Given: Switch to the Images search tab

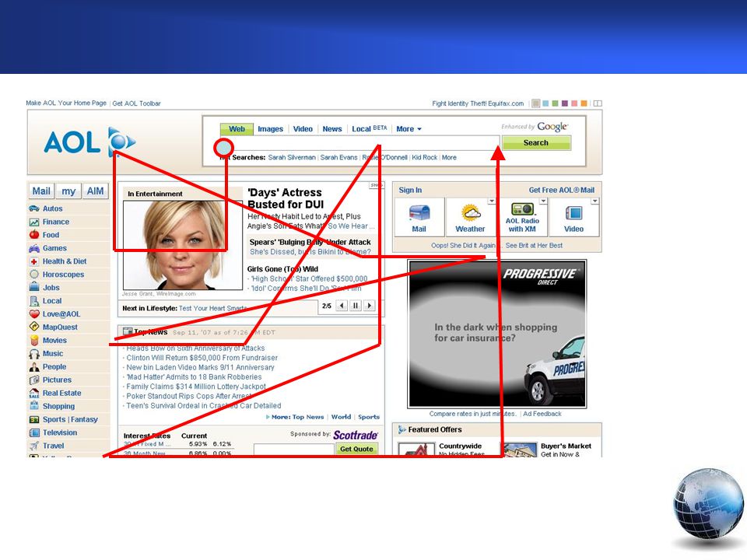Looking at the screenshot, I should [270, 129].
